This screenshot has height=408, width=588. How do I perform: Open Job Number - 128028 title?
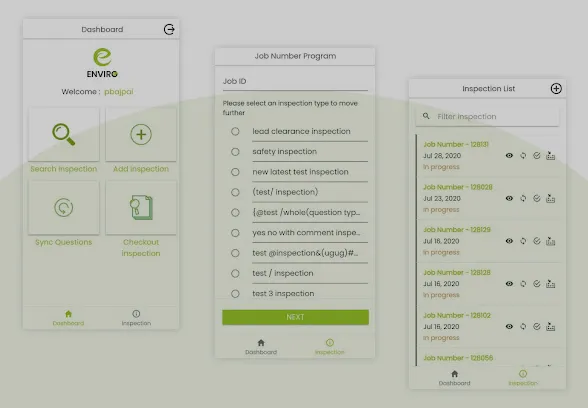tap(458, 187)
